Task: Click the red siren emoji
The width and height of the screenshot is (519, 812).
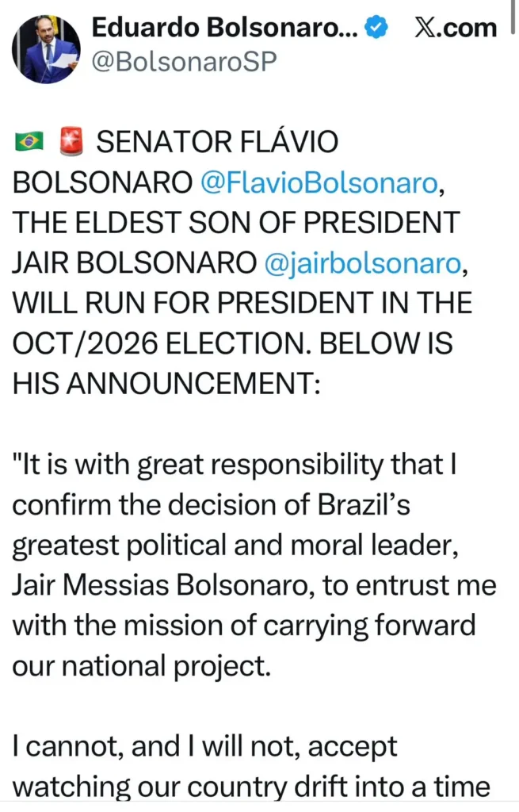Action: pos(71,140)
